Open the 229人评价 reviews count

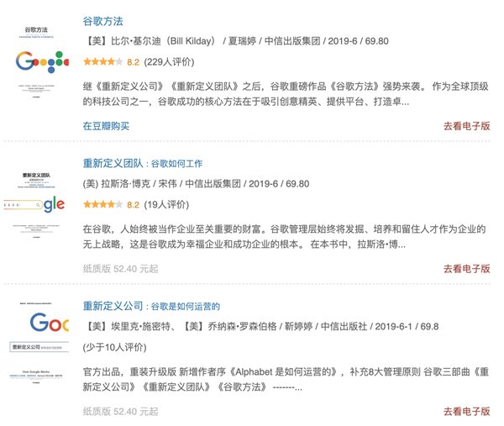tap(171, 61)
